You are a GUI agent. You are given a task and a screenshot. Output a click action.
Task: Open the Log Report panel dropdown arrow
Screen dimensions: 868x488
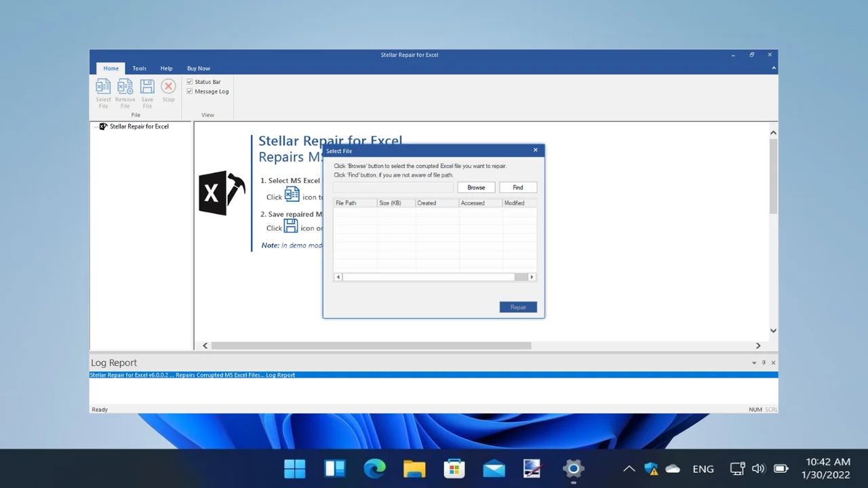pos(754,363)
